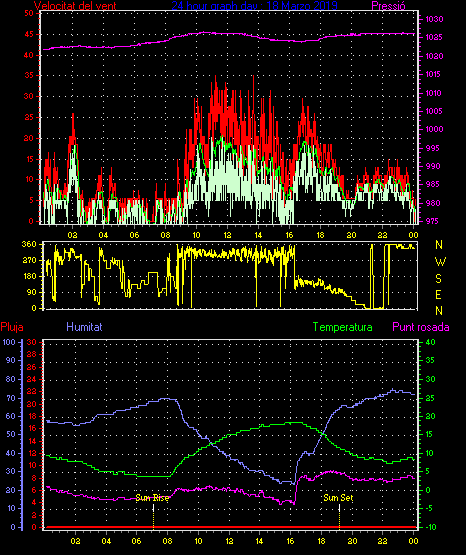Click the 40 value on temperature axis

(x=430, y=342)
